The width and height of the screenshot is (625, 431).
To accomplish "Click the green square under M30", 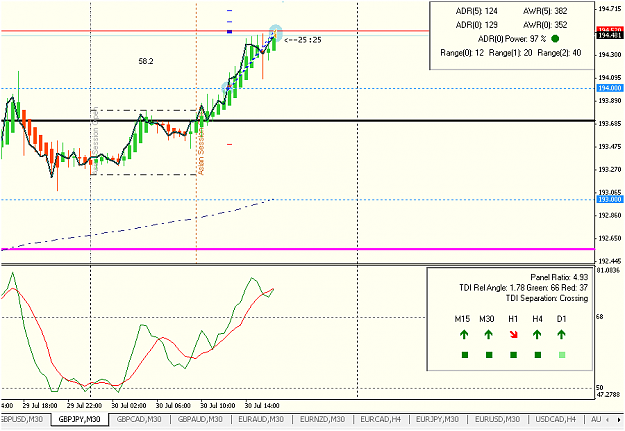I will (489, 355).
